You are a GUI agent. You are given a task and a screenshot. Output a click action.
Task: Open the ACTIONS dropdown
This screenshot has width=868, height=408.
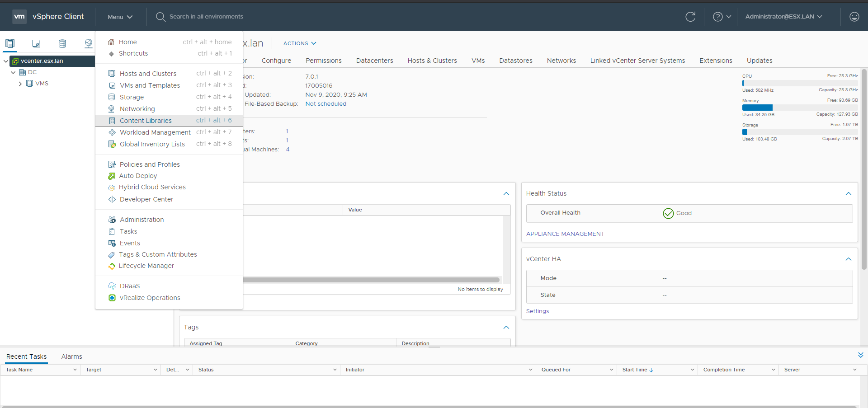tap(299, 43)
